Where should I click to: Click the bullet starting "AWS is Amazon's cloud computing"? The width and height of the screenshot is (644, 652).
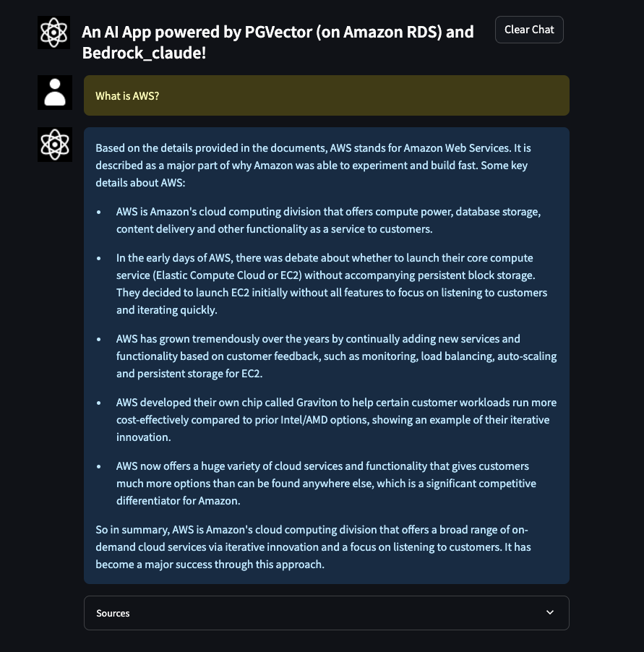[x=328, y=220]
